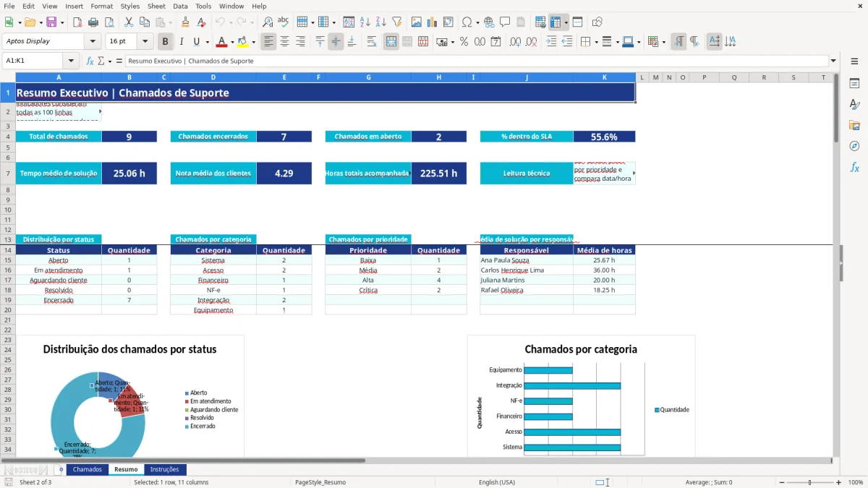
Task: Open the font size dropdown
Action: pos(145,42)
